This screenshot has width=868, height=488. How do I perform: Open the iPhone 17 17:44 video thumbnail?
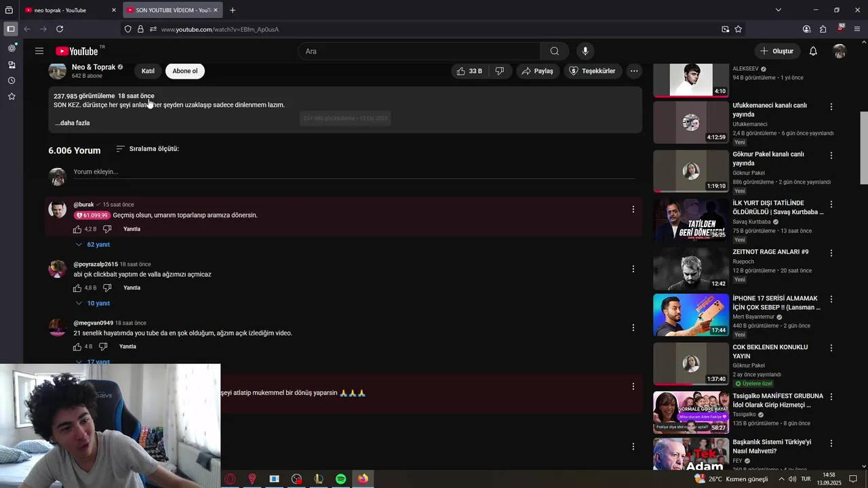(x=691, y=315)
